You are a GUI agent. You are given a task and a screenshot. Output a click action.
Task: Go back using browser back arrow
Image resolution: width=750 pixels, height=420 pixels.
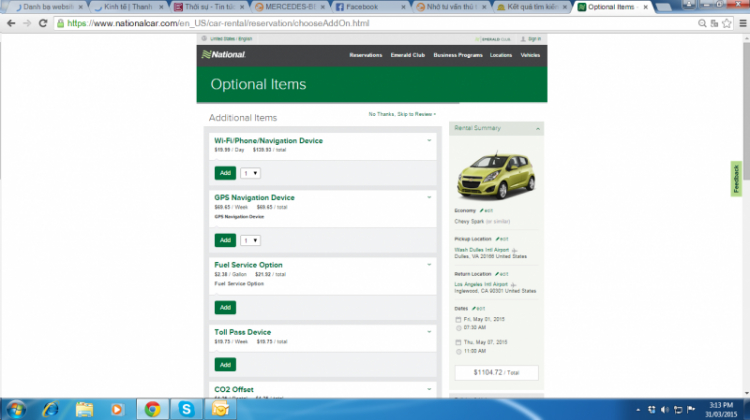pyautogui.click(x=11, y=23)
